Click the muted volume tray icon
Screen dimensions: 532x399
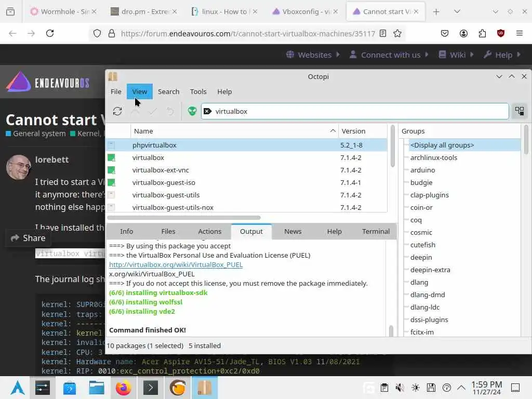pos(400,388)
